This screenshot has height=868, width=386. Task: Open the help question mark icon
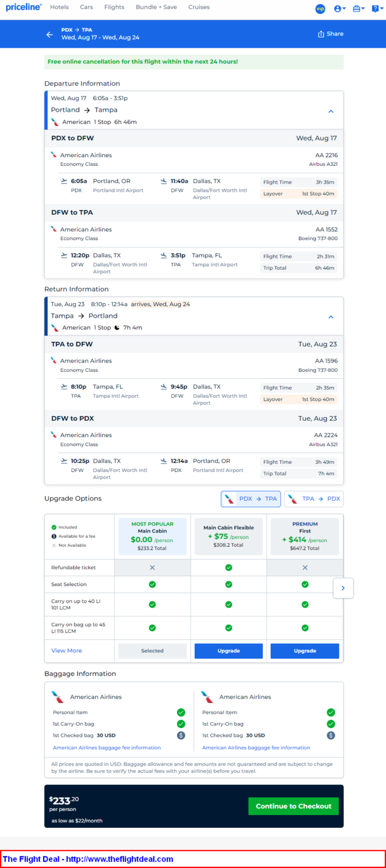[376, 9]
